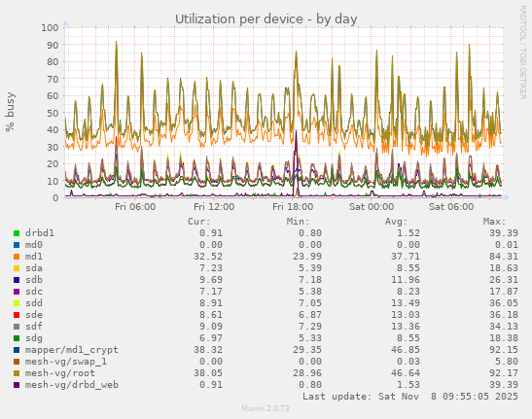Screen dimensions: 532x419
Task: Click the Max: column header
Action: tap(494, 222)
